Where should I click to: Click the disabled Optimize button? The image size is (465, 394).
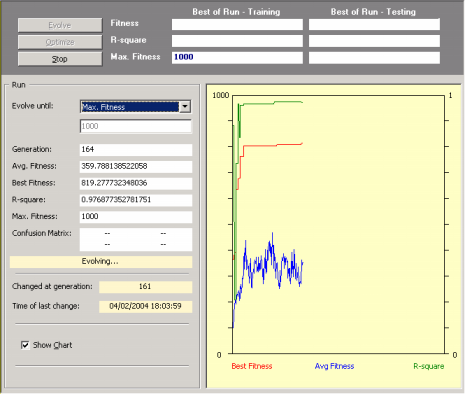[x=60, y=42]
